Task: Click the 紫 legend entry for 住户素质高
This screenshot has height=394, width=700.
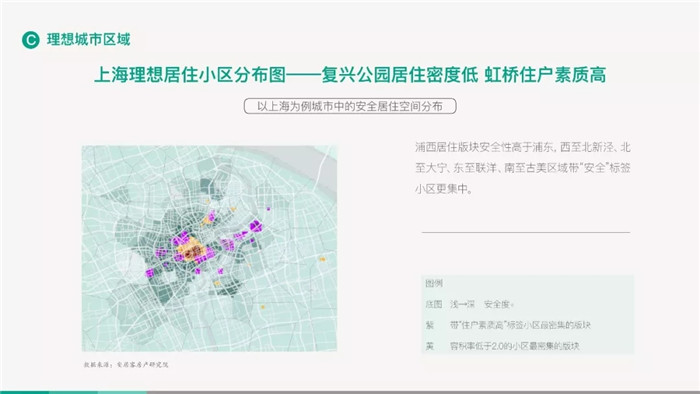Action: (x=508, y=325)
